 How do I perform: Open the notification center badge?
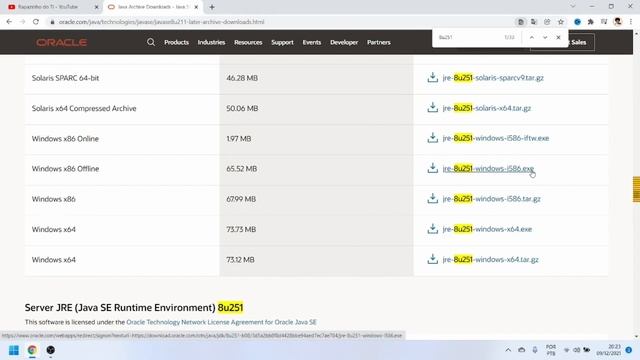[629, 350]
